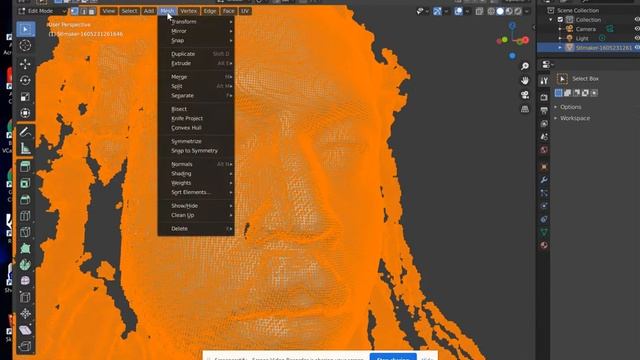The height and width of the screenshot is (360, 640).
Task: Select the Rip Region tool
Action: [x=25, y=346]
